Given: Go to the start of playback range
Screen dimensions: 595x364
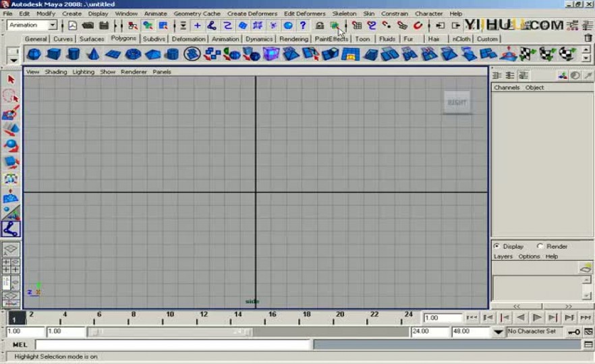Looking at the screenshot, I should click(472, 317).
